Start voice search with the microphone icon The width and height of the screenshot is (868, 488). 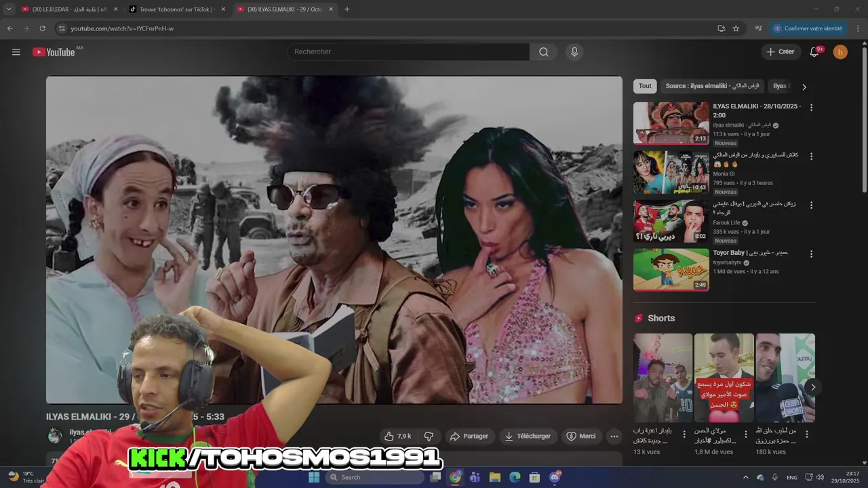click(574, 52)
